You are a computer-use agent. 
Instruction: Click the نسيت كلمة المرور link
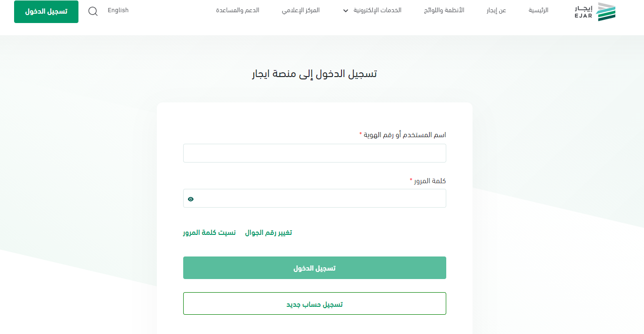[209, 233]
